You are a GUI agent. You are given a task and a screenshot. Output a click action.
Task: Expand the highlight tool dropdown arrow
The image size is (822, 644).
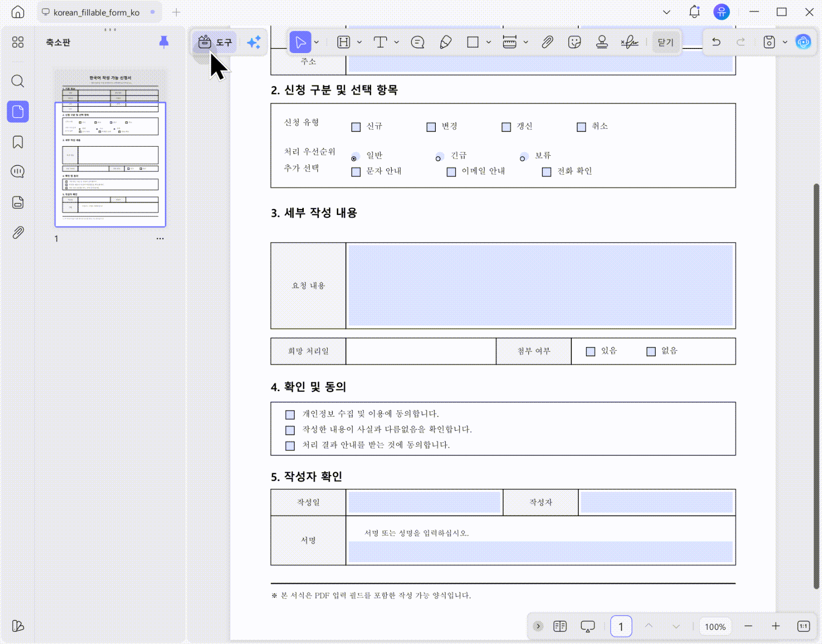click(359, 42)
